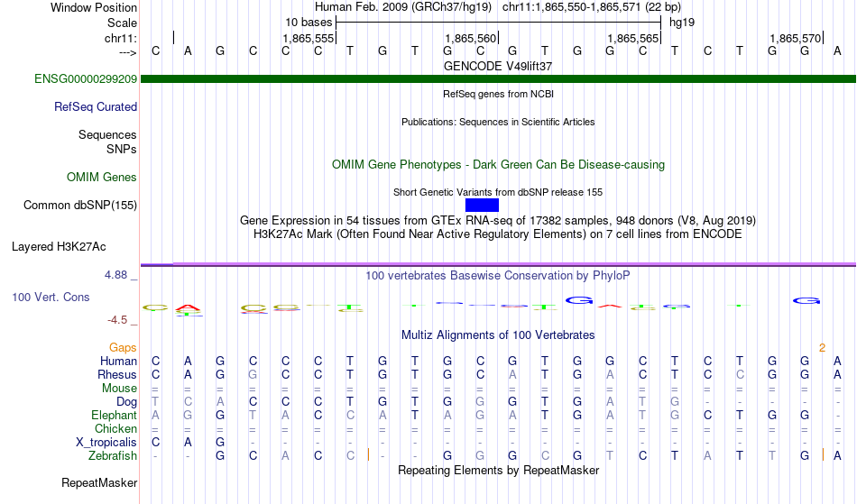Click the RefSeq Curated track label

(x=95, y=107)
